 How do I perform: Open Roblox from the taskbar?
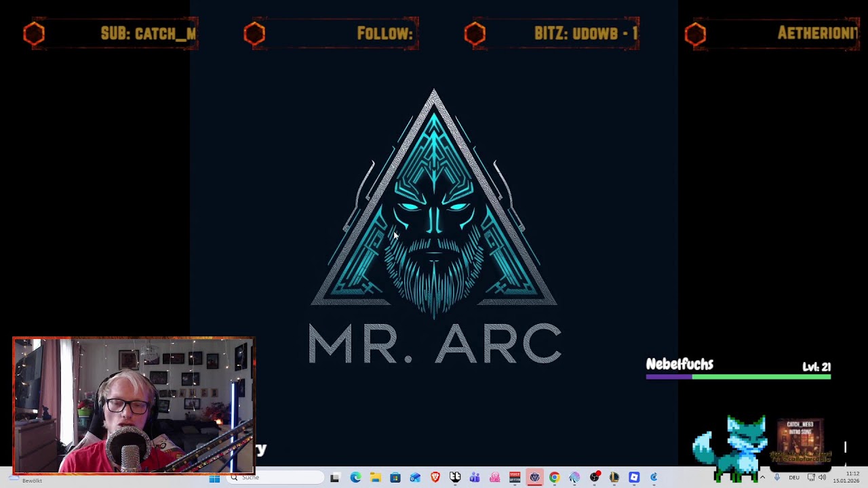[634, 478]
